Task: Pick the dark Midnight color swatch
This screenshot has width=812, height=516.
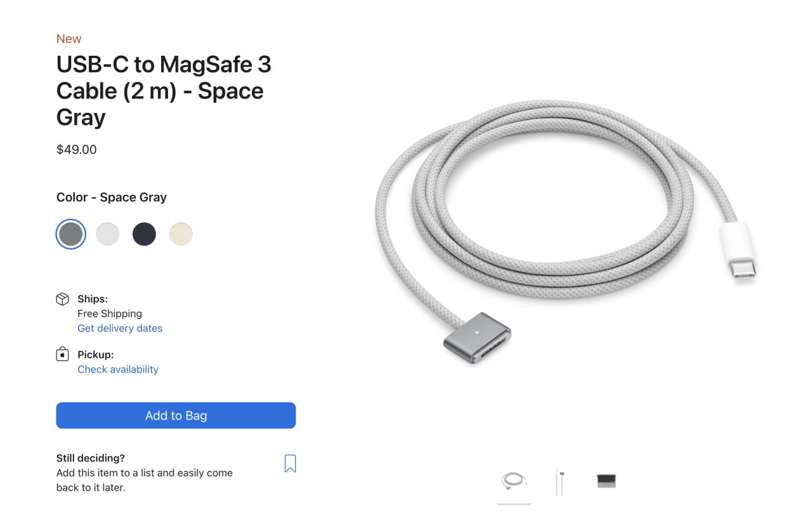Action: tap(144, 234)
